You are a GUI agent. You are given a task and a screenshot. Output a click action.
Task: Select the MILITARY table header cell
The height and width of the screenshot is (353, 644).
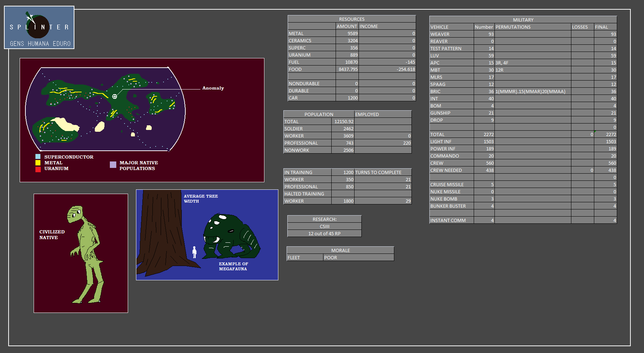coord(523,20)
